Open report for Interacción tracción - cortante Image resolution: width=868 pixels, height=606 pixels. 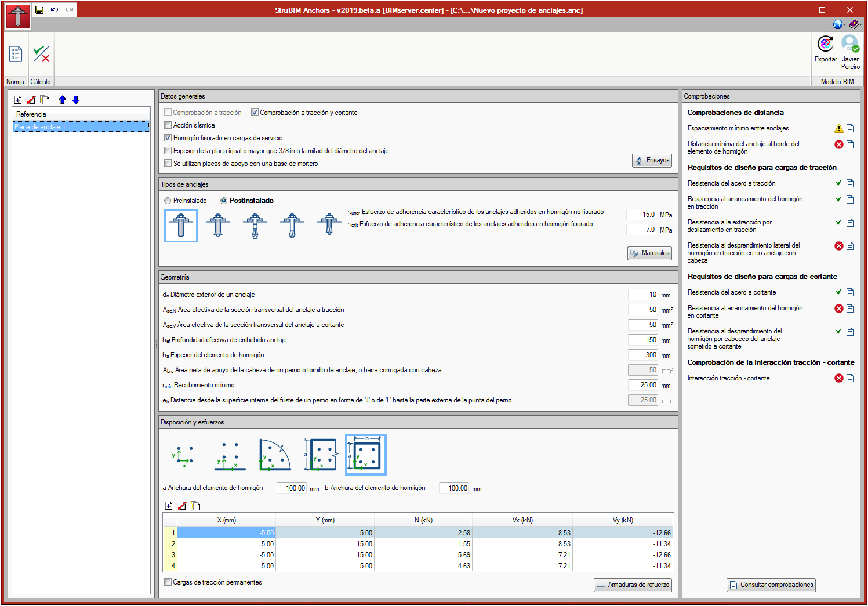[850, 378]
